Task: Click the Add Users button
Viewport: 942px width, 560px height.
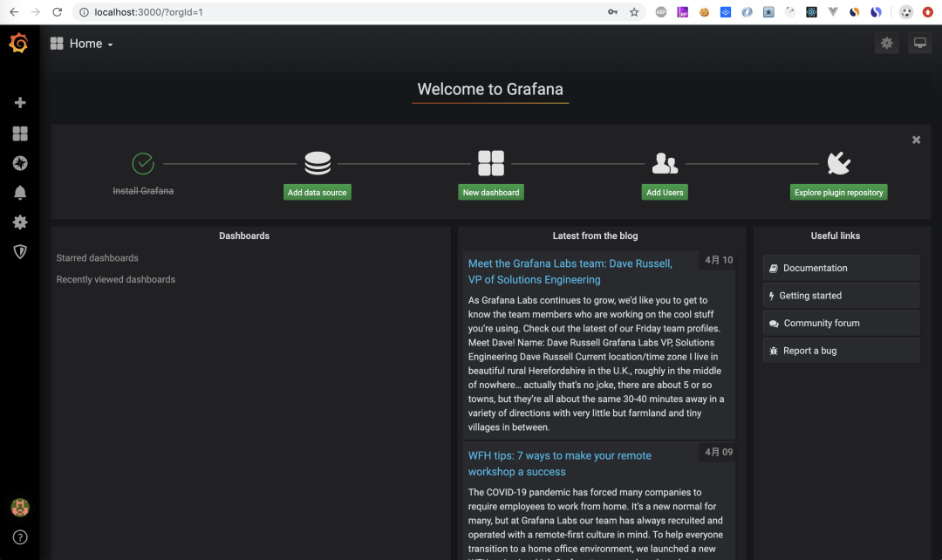Action: pyautogui.click(x=665, y=192)
